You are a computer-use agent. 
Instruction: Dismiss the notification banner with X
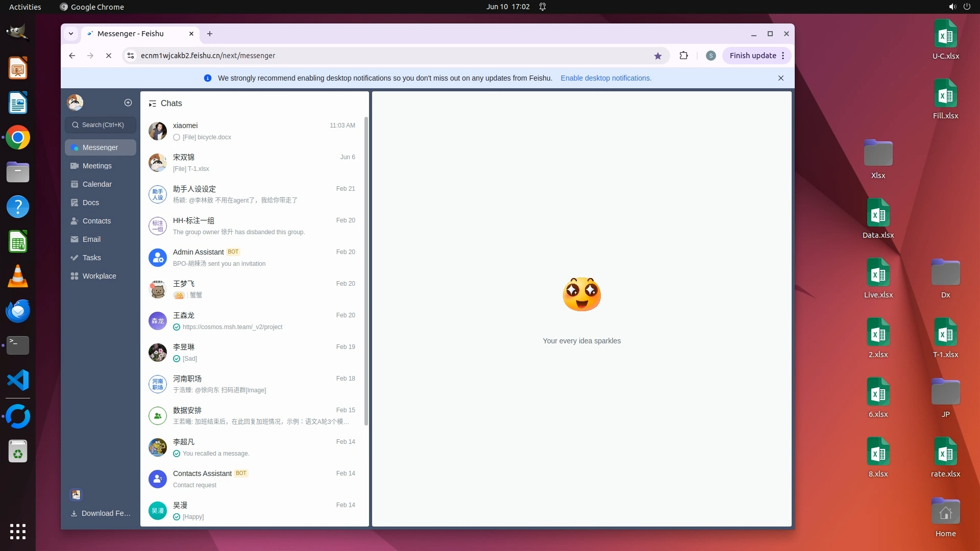[781, 78]
